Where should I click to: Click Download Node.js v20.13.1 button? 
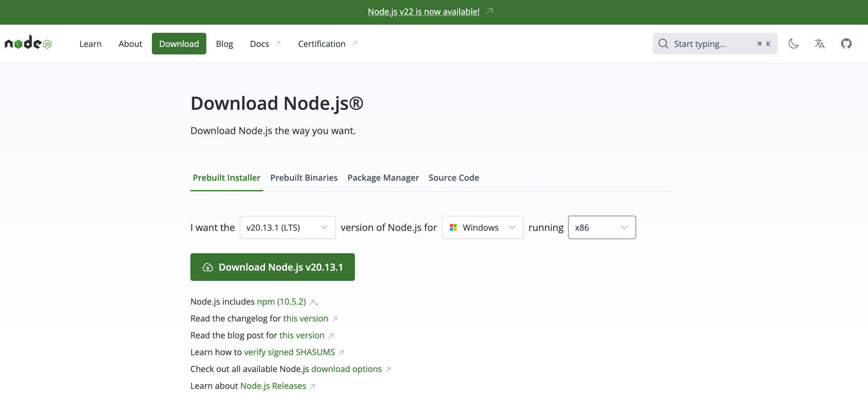tap(273, 267)
